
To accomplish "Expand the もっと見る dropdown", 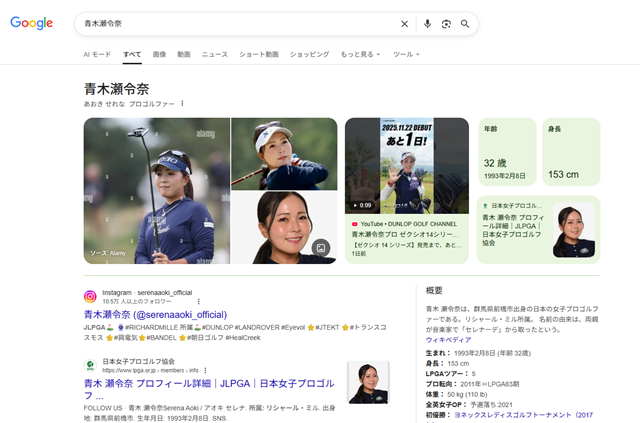I will (x=361, y=54).
